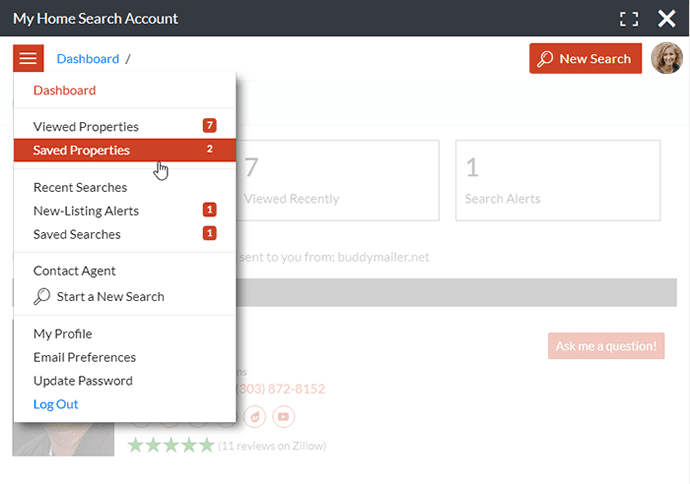The width and height of the screenshot is (690, 484).
Task: Click the agent phone number 872-8152
Action: point(281,389)
